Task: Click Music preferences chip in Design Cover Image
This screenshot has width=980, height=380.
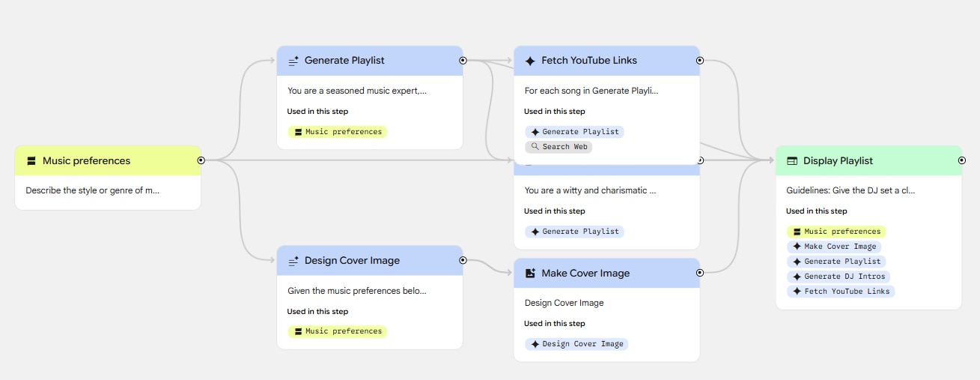Action: tap(338, 331)
